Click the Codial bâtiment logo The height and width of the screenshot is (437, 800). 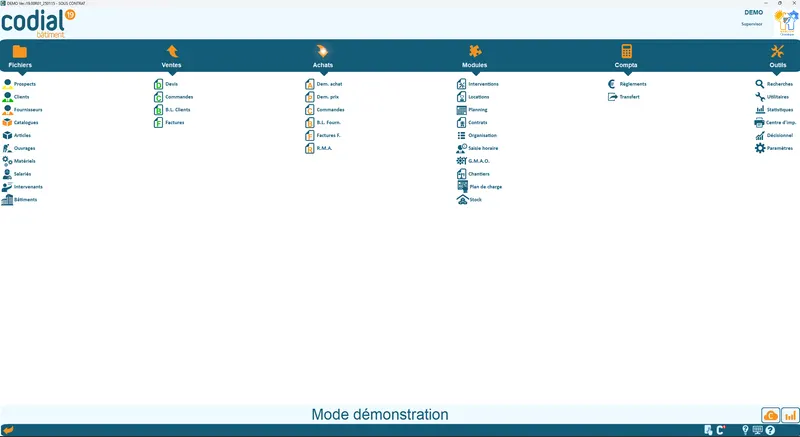(x=38, y=23)
